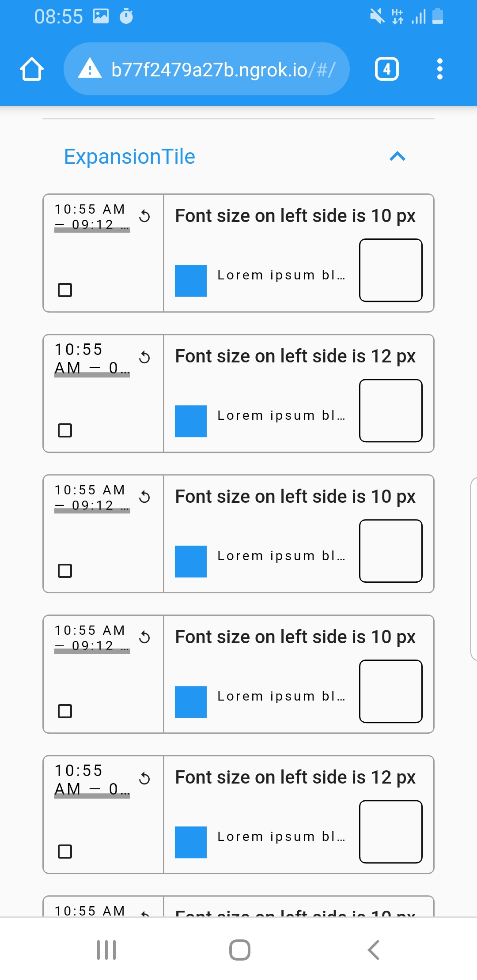Collapse the ExpansionTile section chevron
Screen dimensions: 477x980
pos(397,157)
